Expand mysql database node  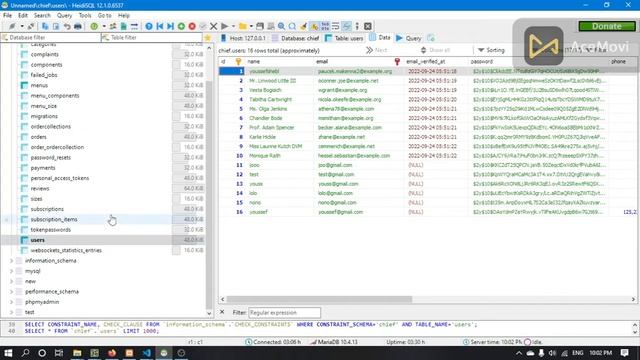pyautogui.click(x=11, y=271)
